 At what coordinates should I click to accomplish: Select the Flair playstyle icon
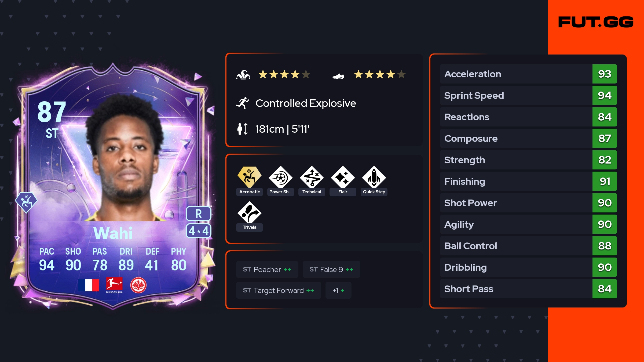[343, 177]
